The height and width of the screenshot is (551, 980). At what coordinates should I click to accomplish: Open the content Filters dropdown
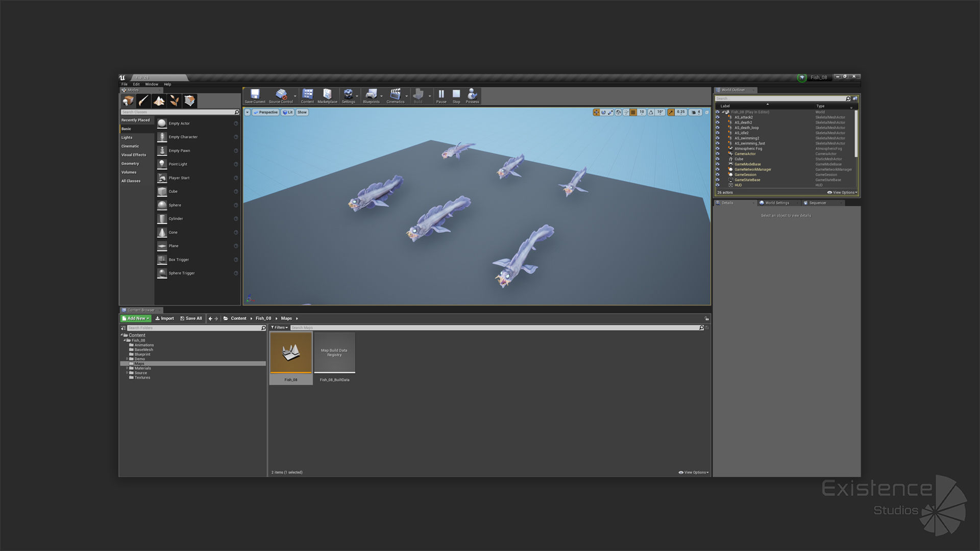(279, 328)
